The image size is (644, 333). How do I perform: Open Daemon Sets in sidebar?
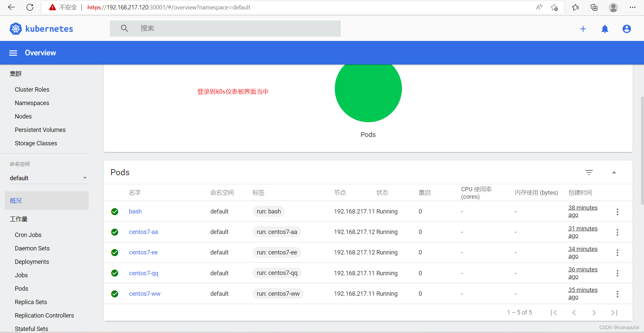point(32,248)
